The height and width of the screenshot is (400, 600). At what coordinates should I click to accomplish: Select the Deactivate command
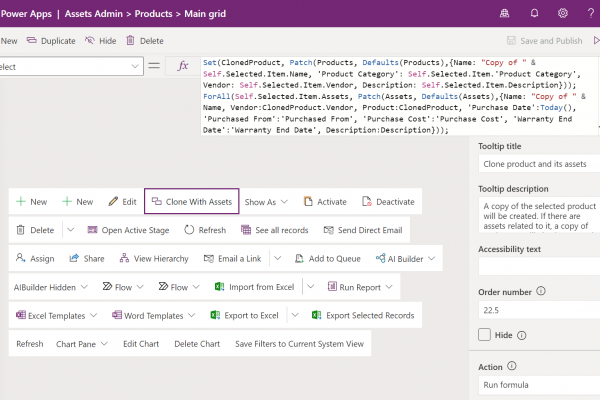(388, 201)
